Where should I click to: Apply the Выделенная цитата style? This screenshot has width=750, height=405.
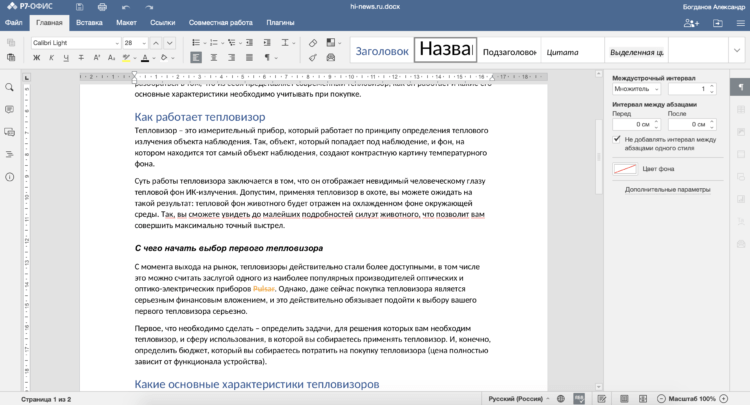636,50
